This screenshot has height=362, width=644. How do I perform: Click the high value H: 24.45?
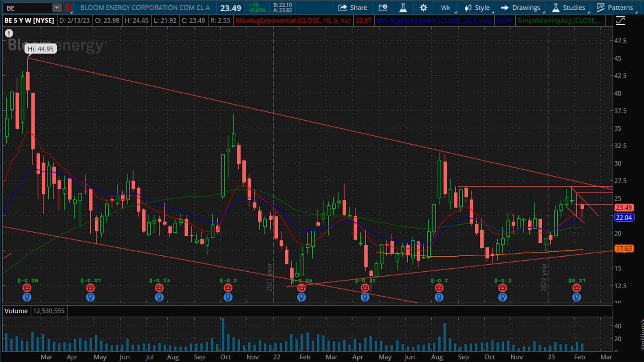pyautogui.click(x=138, y=20)
